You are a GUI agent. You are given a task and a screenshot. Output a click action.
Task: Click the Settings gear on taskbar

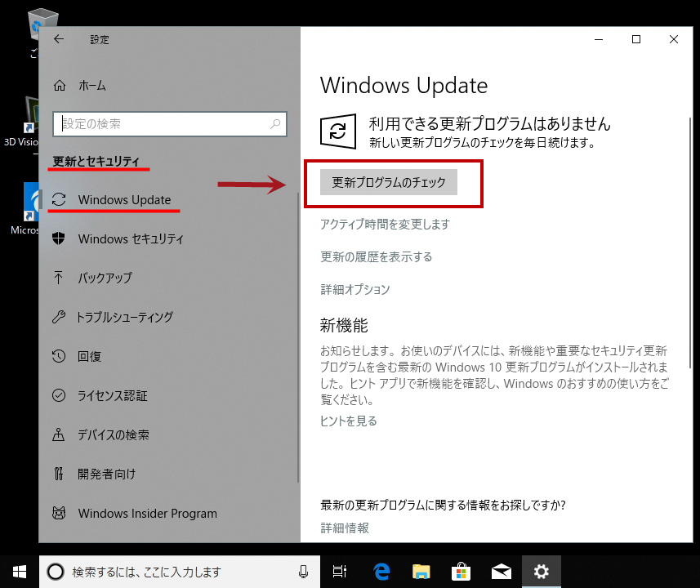pyautogui.click(x=541, y=572)
